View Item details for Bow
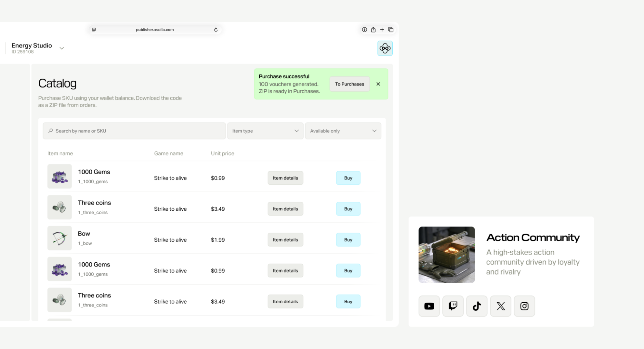This screenshot has width=644, height=349. (285, 240)
